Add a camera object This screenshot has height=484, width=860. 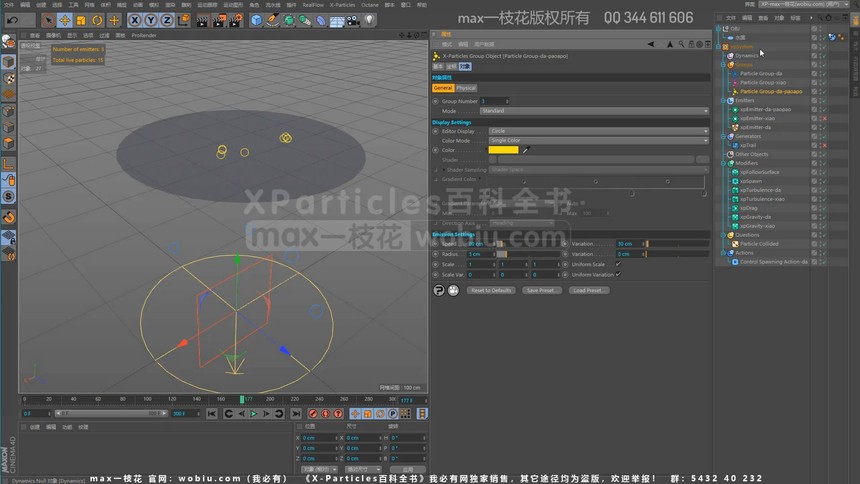[x=354, y=20]
